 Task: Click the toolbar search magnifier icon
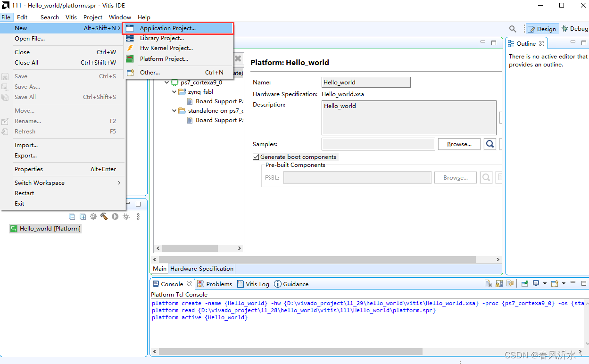click(513, 29)
